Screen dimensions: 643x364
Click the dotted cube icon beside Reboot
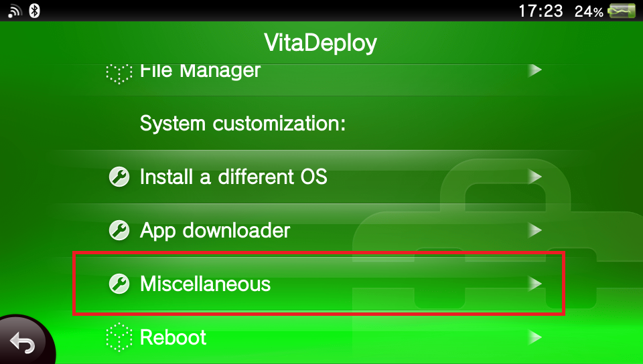119,337
